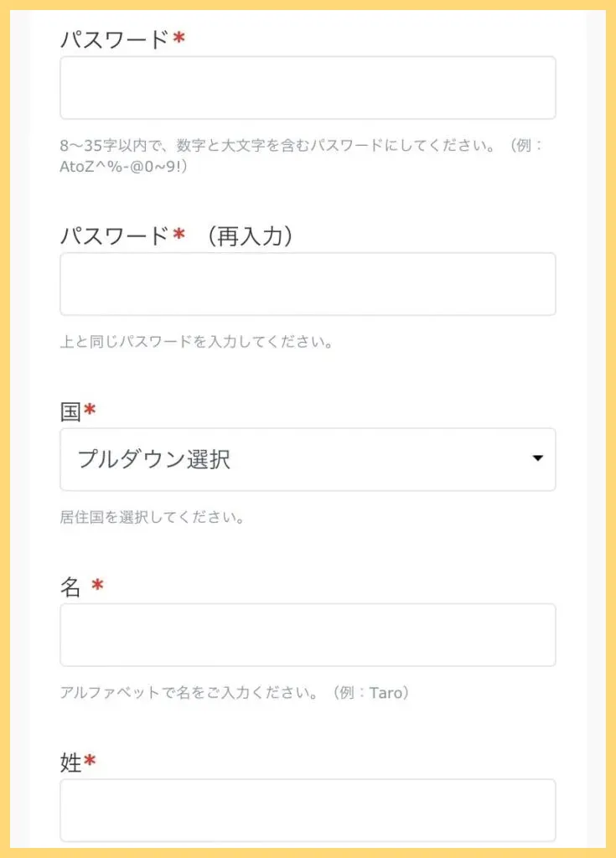Click the アルファベットで名をご入力 hint text
616x858 pixels.
click(234, 693)
